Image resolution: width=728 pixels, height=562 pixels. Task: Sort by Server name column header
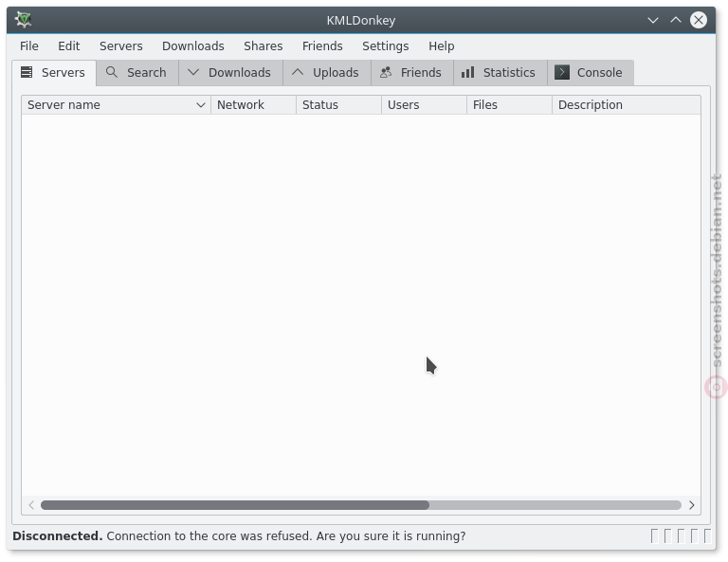[x=116, y=105]
